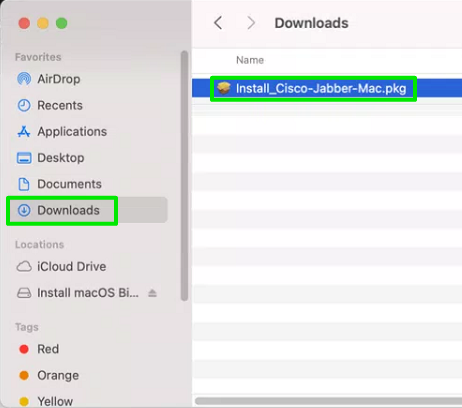Click the sidebar vertical scrollbar

click(184, 176)
